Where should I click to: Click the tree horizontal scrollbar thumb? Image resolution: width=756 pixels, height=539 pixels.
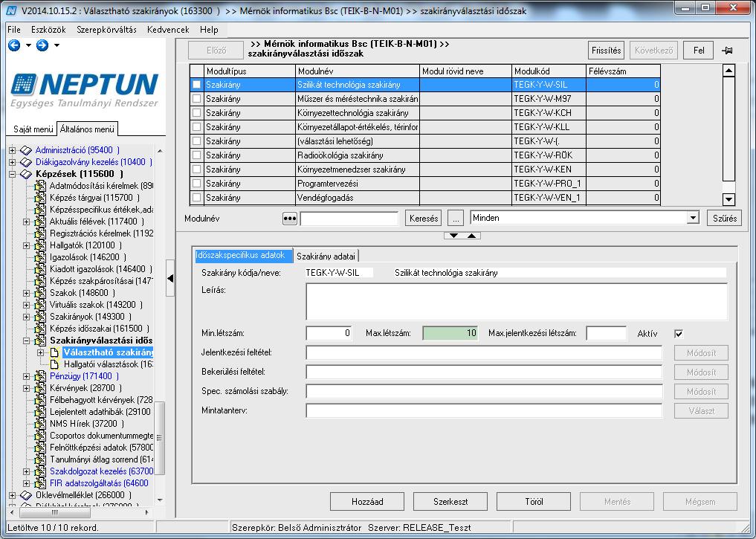(54, 512)
